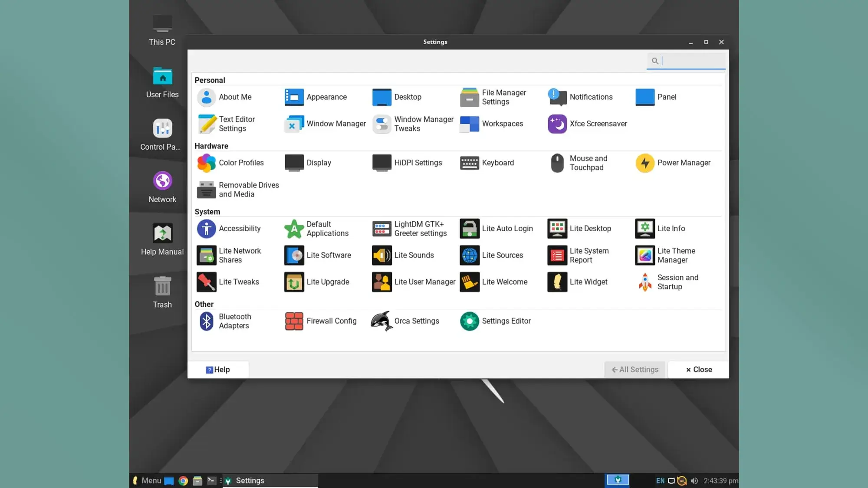Close the Settings window via Close button
The image size is (868, 488).
click(x=698, y=369)
